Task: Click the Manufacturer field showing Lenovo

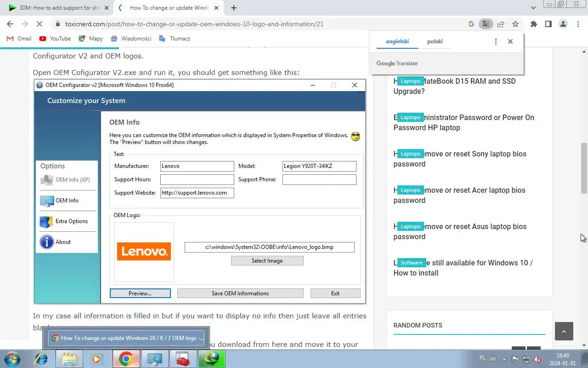Action: [x=197, y=166]
